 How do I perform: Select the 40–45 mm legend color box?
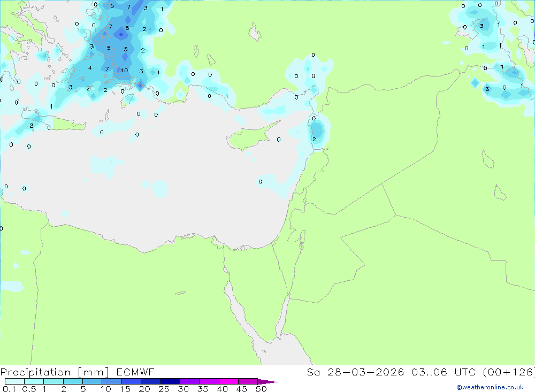click(228, 381)
